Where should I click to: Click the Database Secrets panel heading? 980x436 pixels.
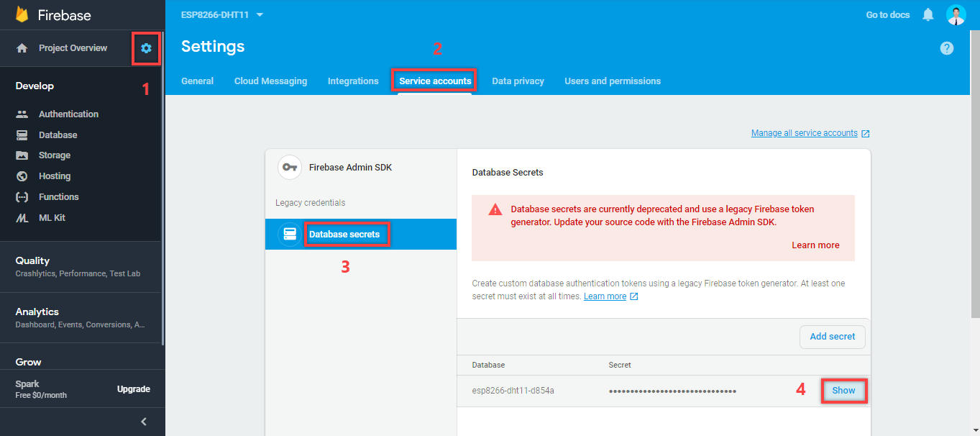[508, 173]
